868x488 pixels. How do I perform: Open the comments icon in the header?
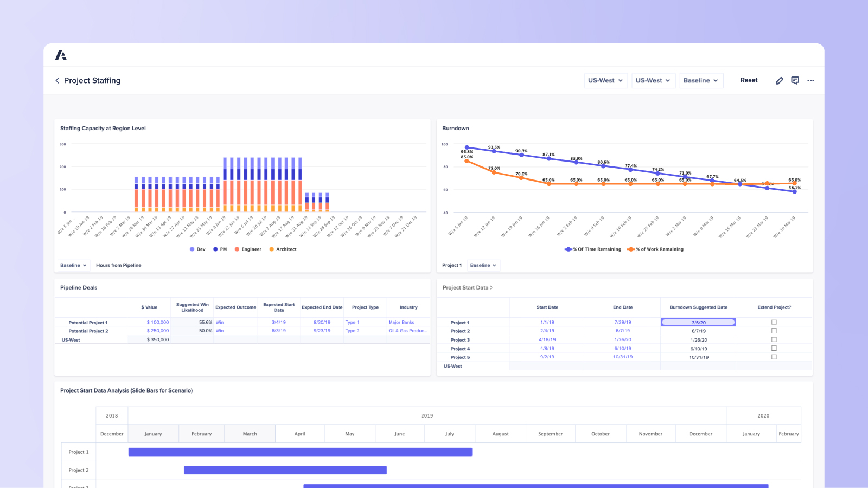[795, 80]
